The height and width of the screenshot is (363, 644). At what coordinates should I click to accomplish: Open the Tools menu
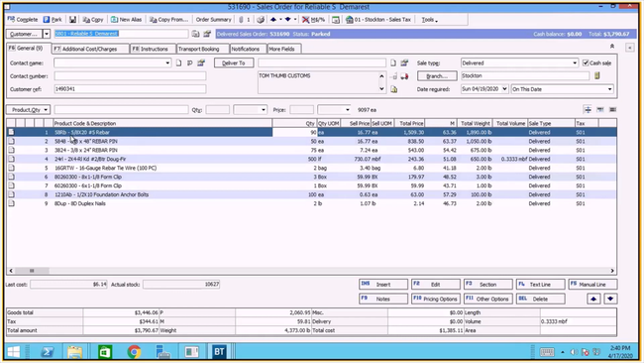point(429,19)
